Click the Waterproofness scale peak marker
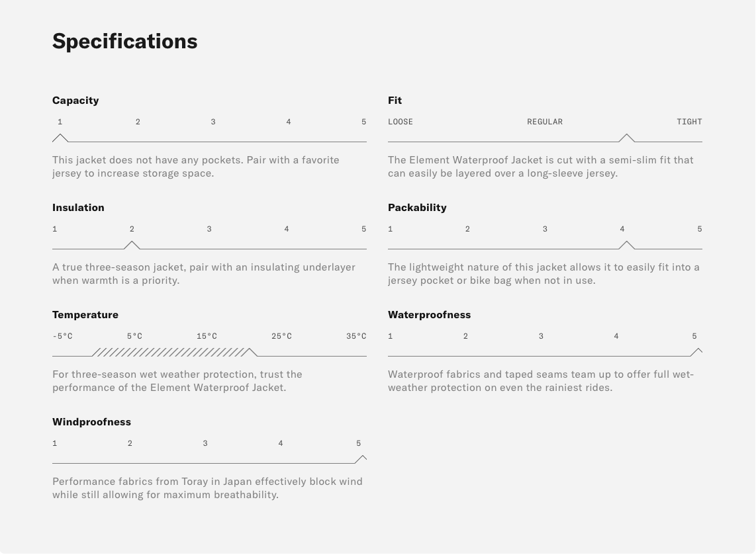 pyautogui.click(x=696, y=352)
